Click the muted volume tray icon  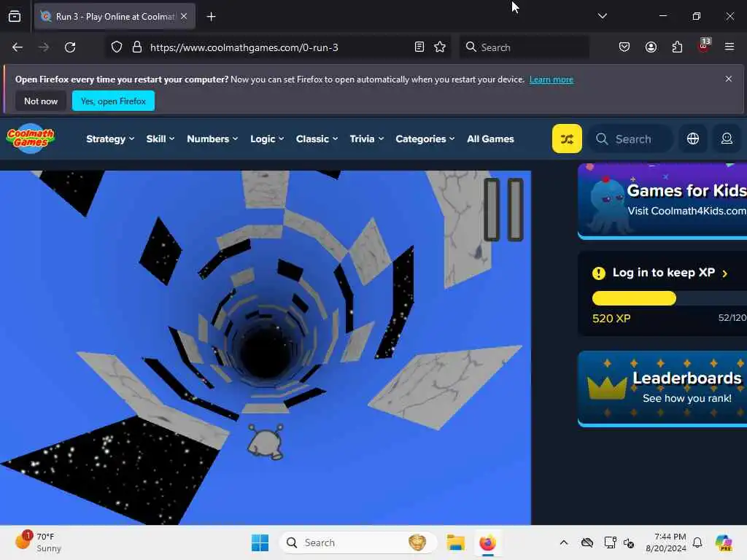point(629,542)
